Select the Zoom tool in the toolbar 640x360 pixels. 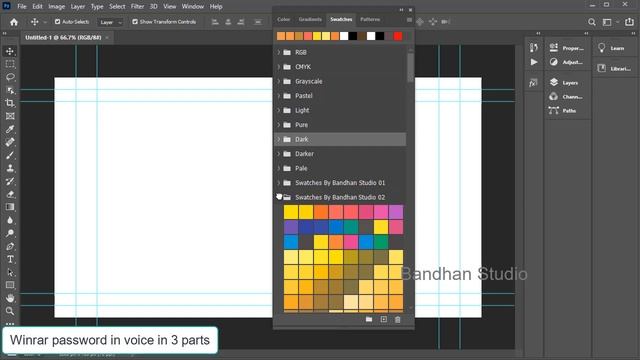[x=10, y=311]
